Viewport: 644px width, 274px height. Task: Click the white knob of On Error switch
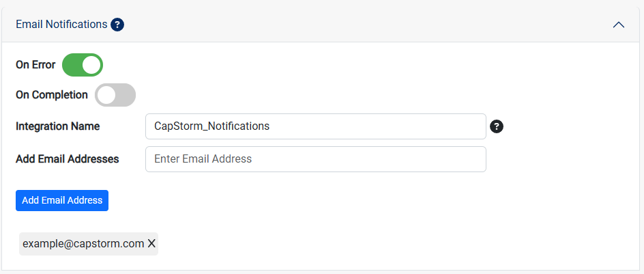point(91,65)
